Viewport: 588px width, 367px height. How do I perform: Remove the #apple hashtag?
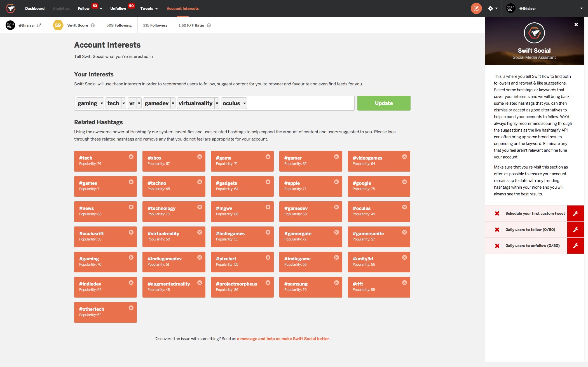click(x=336, y=182)
